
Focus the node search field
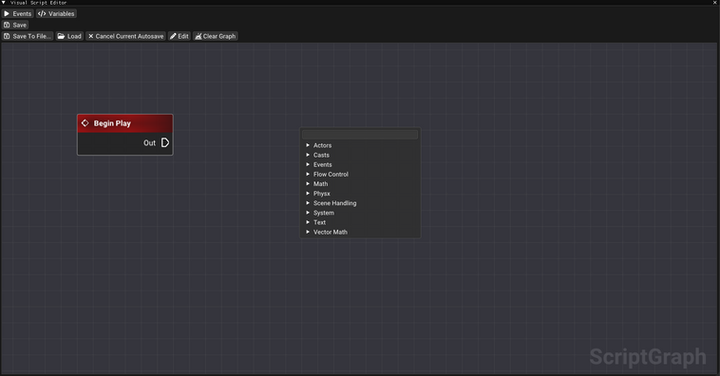coord(360,134)
